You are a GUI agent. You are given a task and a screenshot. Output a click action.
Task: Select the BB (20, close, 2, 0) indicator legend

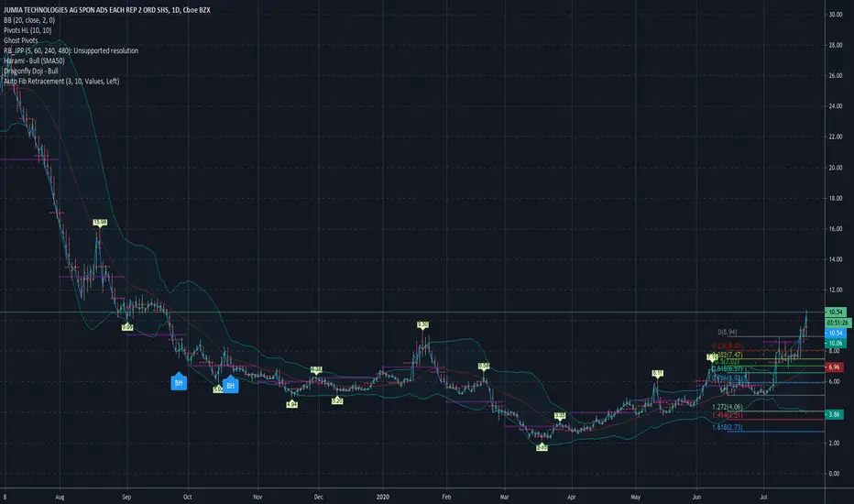29,20
